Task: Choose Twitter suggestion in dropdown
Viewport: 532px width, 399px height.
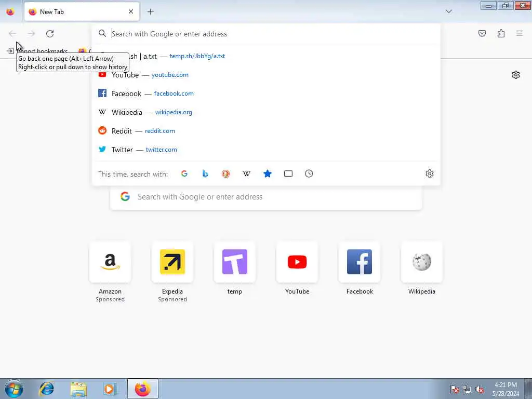Action: [x=266, y=149]
